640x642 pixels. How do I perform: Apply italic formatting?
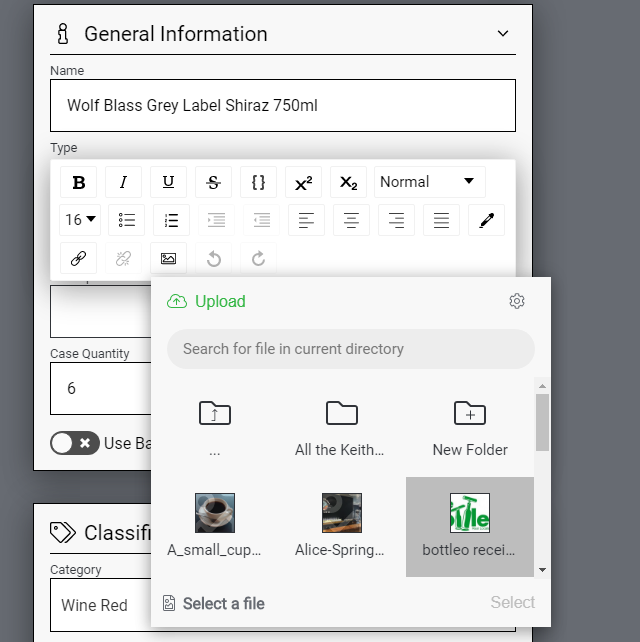(123, 182)
